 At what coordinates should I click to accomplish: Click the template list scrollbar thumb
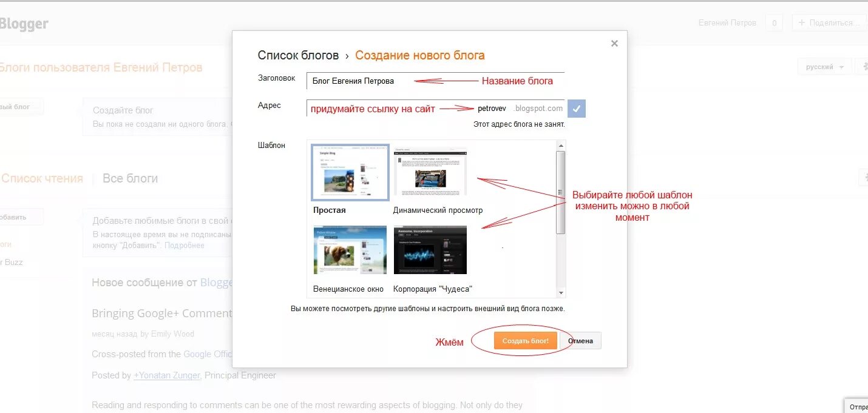[561, 192]
